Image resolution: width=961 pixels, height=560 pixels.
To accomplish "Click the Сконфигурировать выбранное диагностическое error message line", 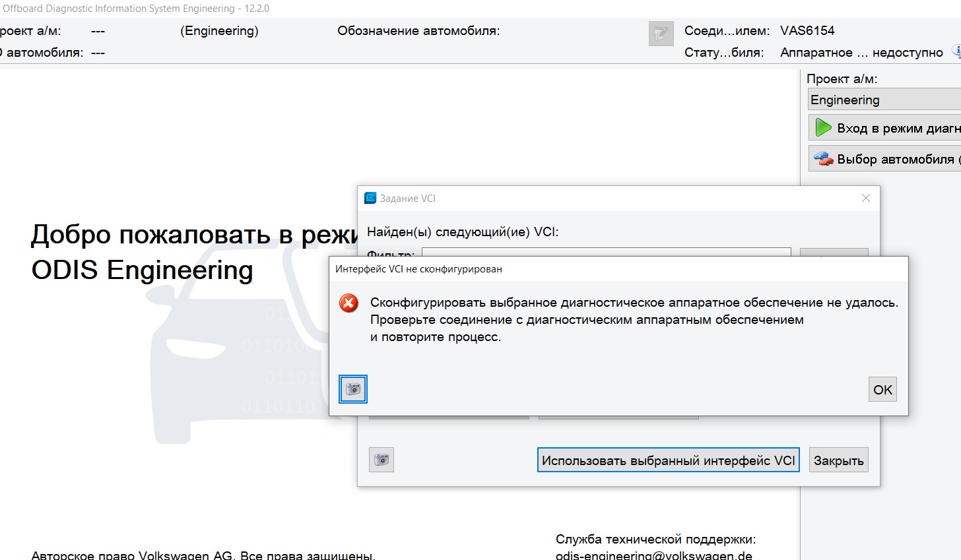I will [634, 303].
